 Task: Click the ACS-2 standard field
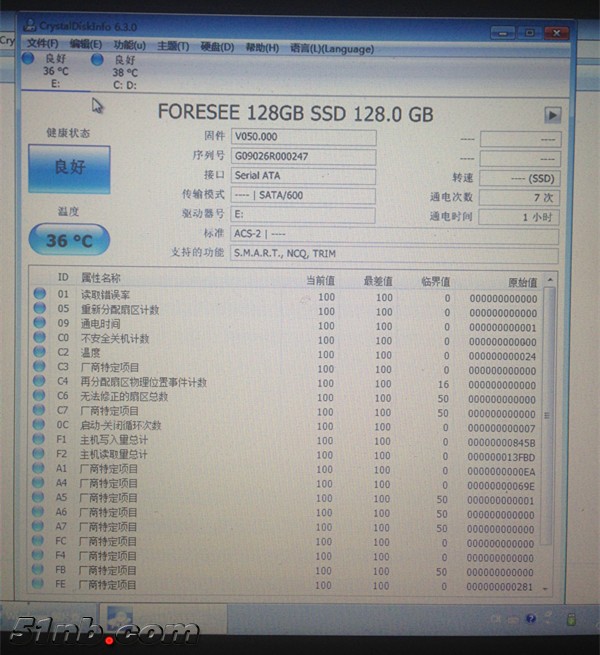[394, 235]
